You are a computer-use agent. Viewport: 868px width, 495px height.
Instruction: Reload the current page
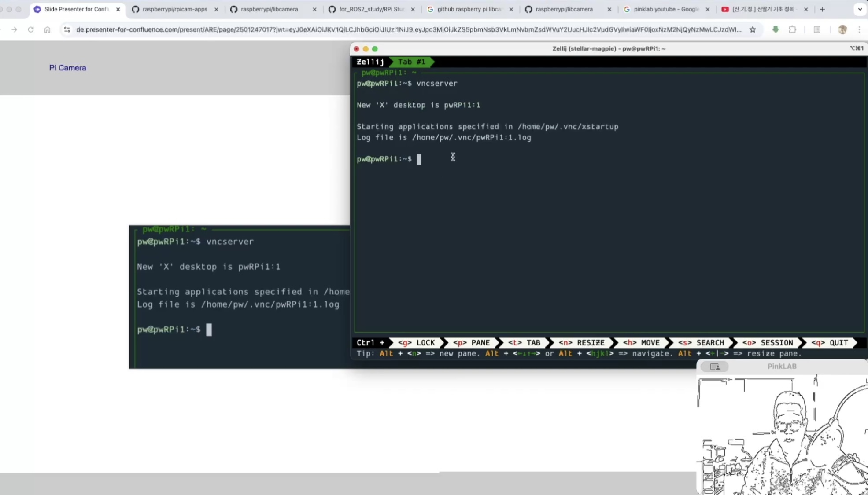point(30,29)
